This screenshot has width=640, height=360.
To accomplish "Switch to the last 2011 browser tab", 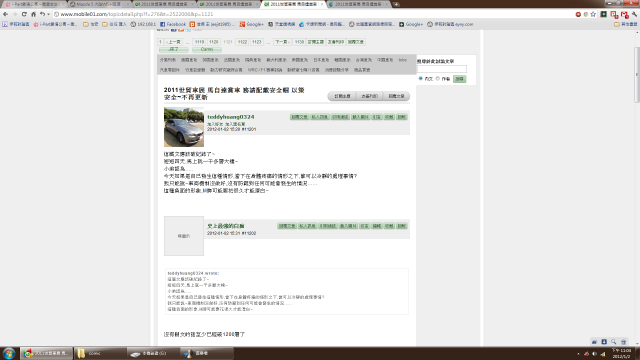I will [x=358, y=4].
